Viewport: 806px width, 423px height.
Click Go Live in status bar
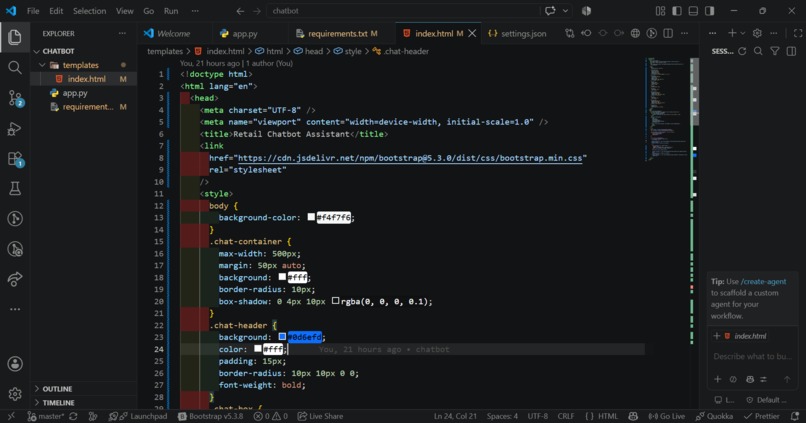tap(667, 416)
